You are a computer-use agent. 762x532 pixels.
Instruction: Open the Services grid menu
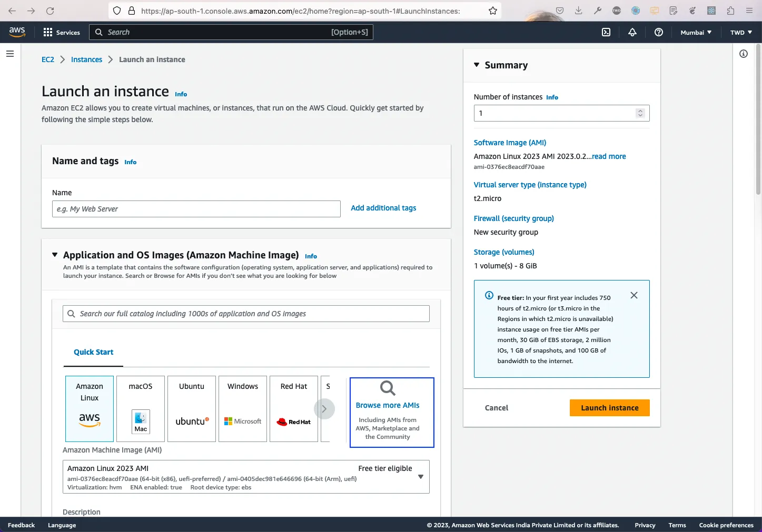pyautogui.click(x=62, y=32)
